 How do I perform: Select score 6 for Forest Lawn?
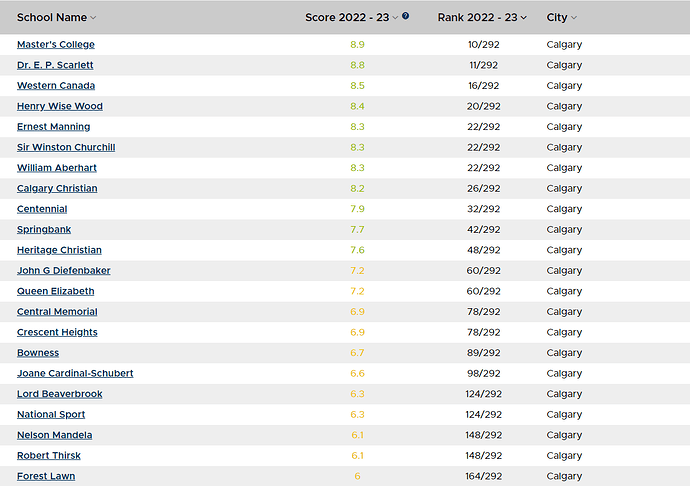tap(357, 476)
